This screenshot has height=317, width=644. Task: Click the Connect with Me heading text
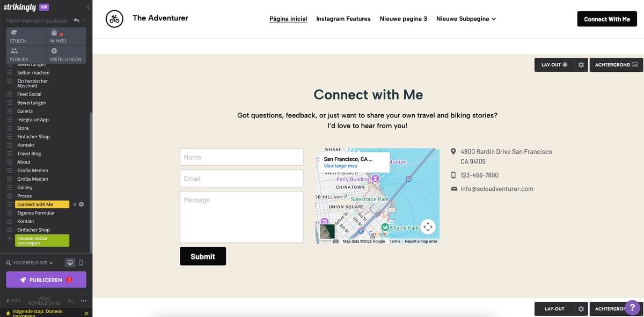368,95
